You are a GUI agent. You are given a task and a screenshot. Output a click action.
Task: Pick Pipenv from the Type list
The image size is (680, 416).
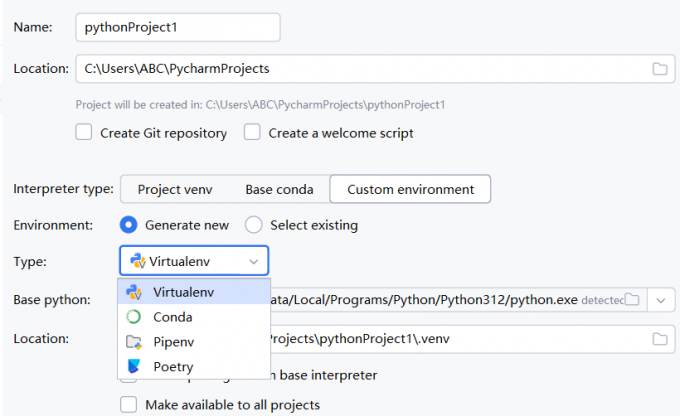coord(194,342)
